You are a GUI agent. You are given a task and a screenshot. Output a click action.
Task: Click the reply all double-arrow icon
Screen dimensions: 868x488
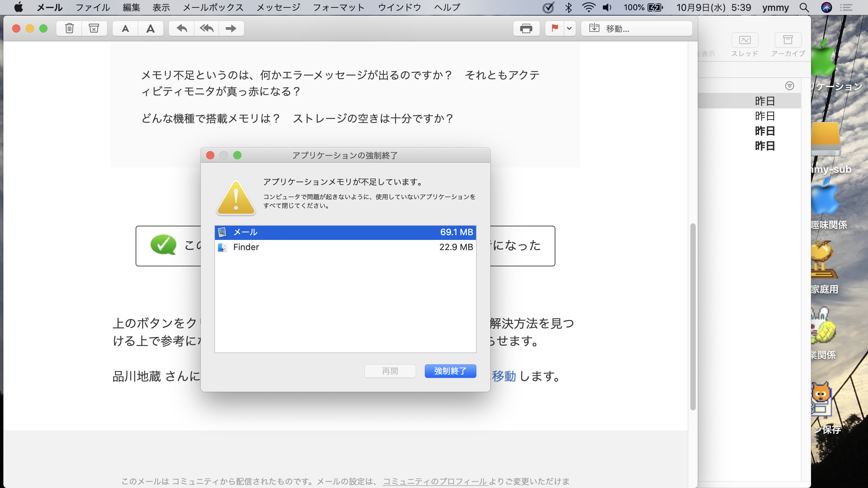(x=206, y=28)
